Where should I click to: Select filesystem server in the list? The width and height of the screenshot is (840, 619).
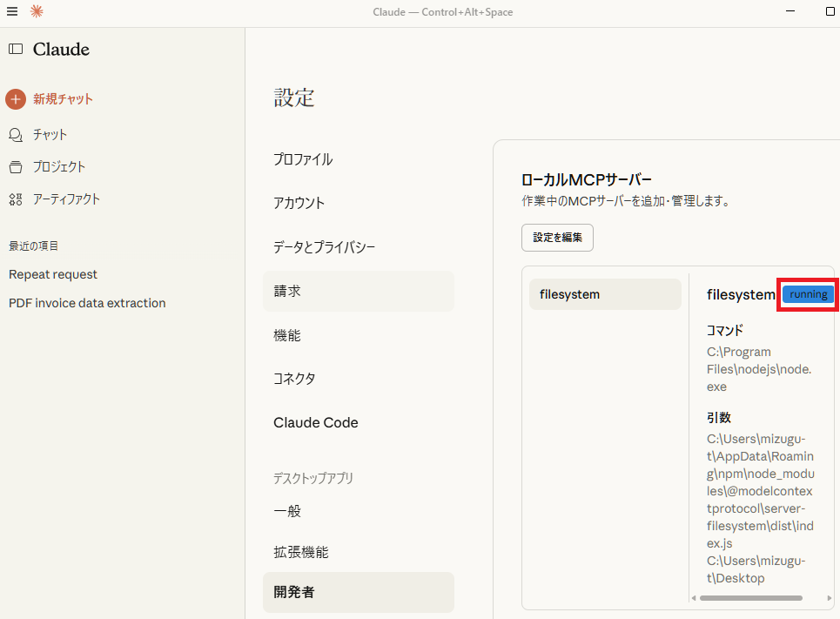605,294
